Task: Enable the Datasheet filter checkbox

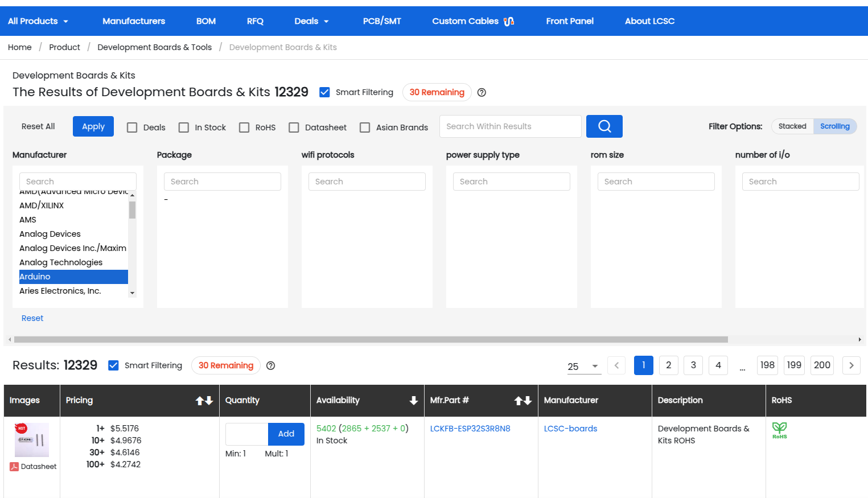Action: (x=294, y=127)
